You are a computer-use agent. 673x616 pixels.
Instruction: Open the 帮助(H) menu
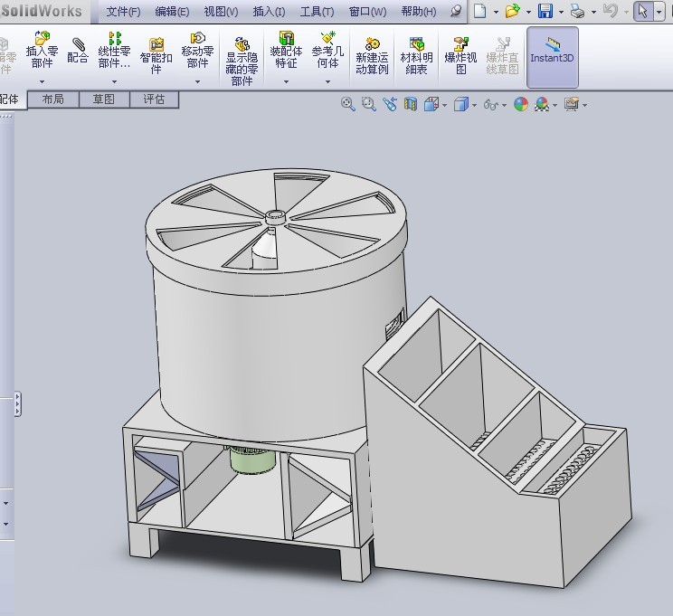419,12
